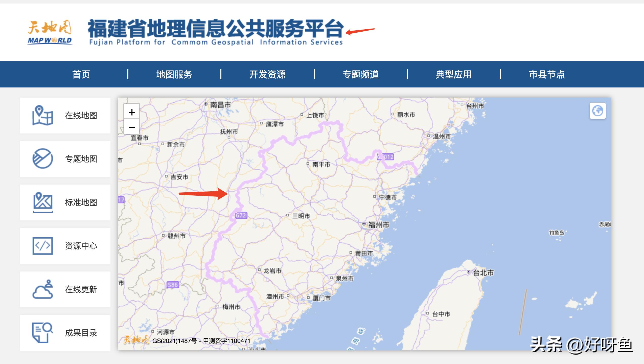Image resolution: width=644 pixels, height=364 pixels.
Task: Go to 首页 in the navigation bar
Action: pyautogui.click(x=81, y=74)
